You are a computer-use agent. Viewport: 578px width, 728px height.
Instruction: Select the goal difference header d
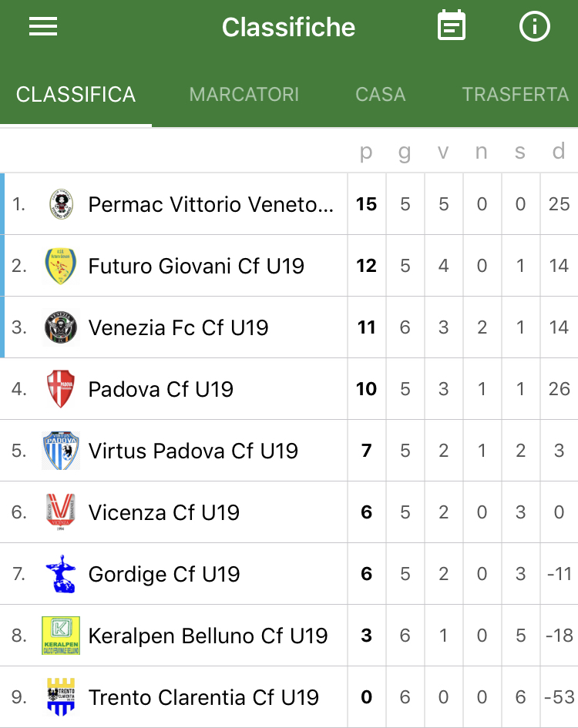pos(559,151)
